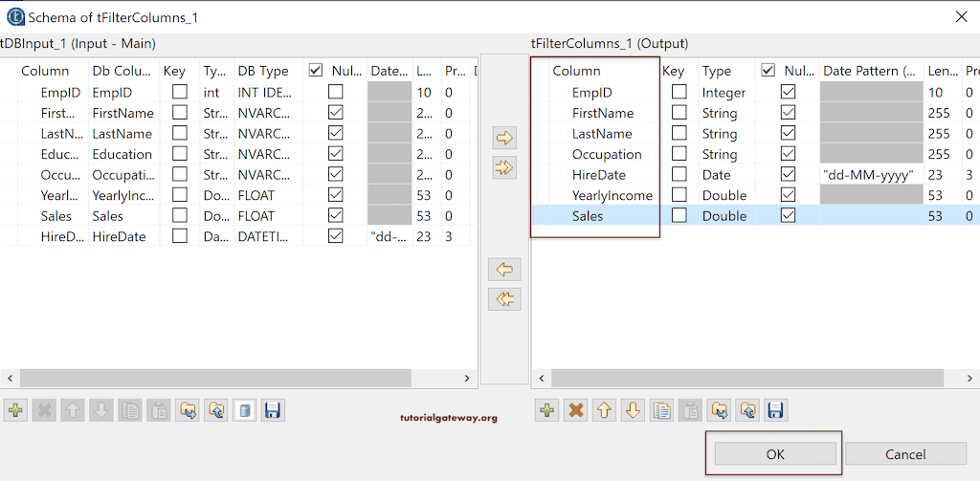Image resolution: width=980 pixels, height=481 pixels.
Task: Copy all columns to output with the double right arrow
Action: point(504,166)
